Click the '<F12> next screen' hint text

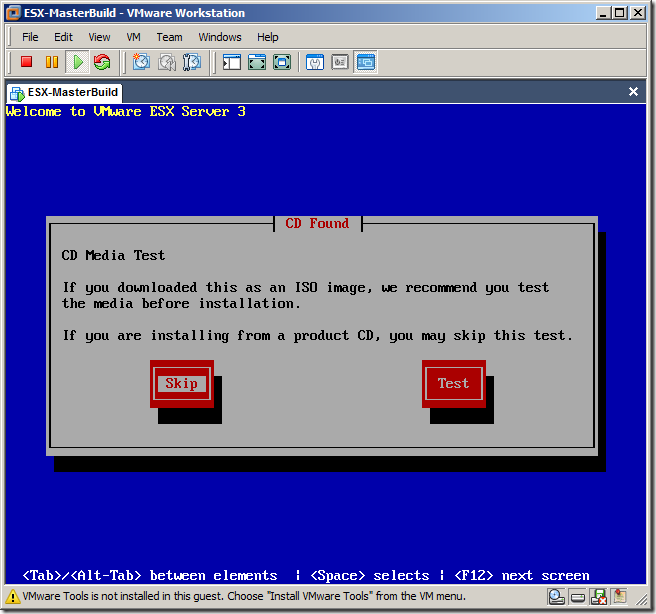point(522,576)
